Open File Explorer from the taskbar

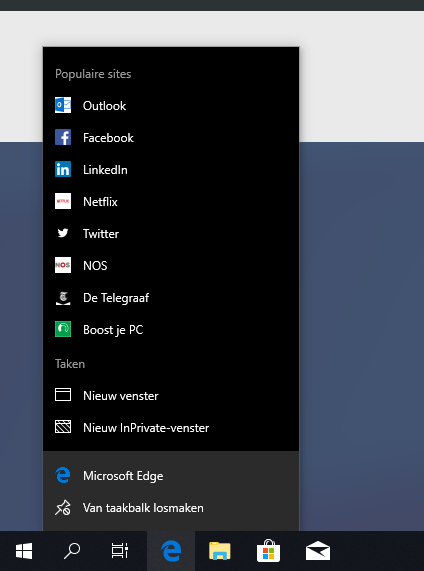click(220, 551)
